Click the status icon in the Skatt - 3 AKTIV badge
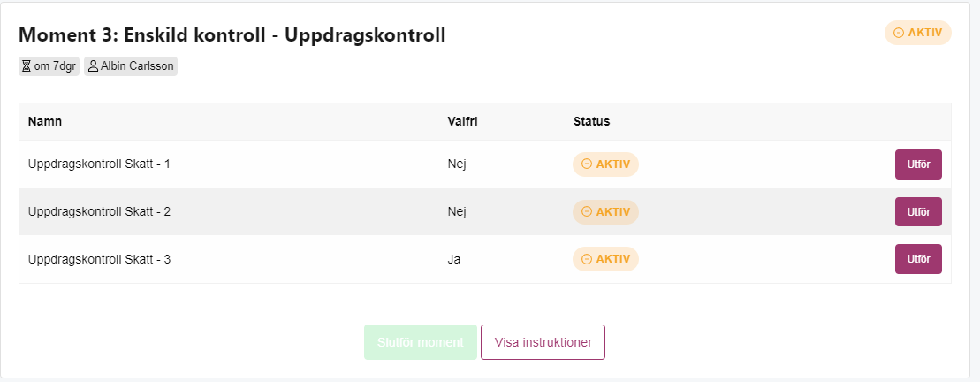 click(586, 259)
